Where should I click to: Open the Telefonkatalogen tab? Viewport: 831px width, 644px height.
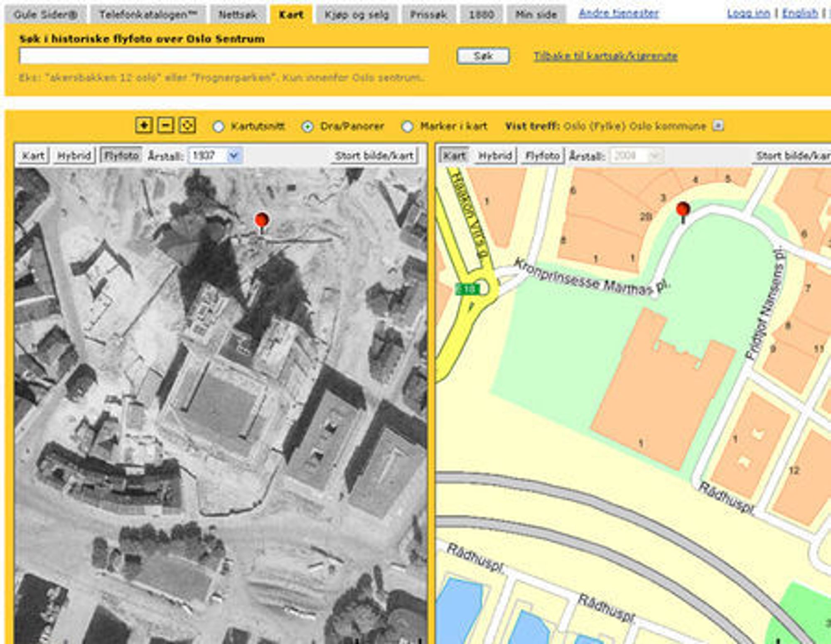pyautogui.click(x=148, y=15)
